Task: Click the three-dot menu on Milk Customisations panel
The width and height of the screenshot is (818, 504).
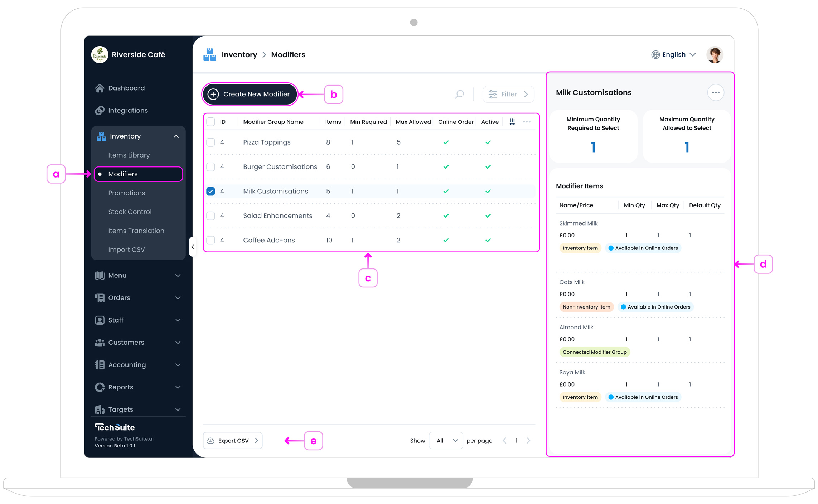Action: [x=716, y=92]
